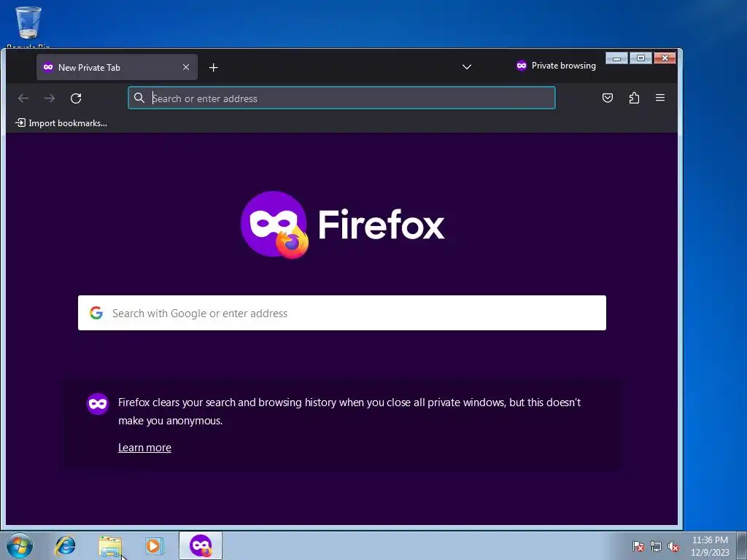The width and height of the screenshot is (747, 560).
Task: Open the Firefox hamburger menu
Action: [659, 98]
